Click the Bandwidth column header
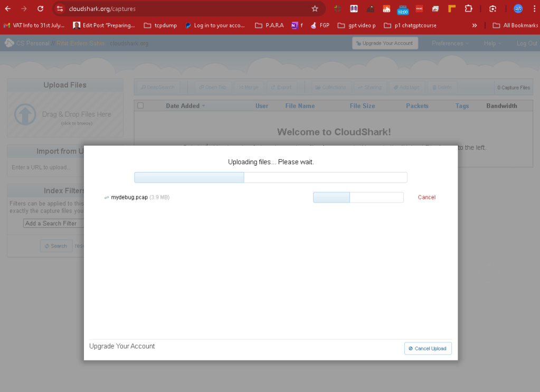Screen dimensions: 540x392 (502, 106)
